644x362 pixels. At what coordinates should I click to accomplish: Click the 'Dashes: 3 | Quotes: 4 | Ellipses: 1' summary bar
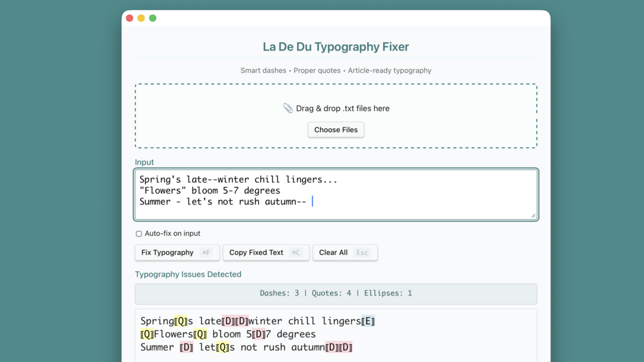click(336, 293)
